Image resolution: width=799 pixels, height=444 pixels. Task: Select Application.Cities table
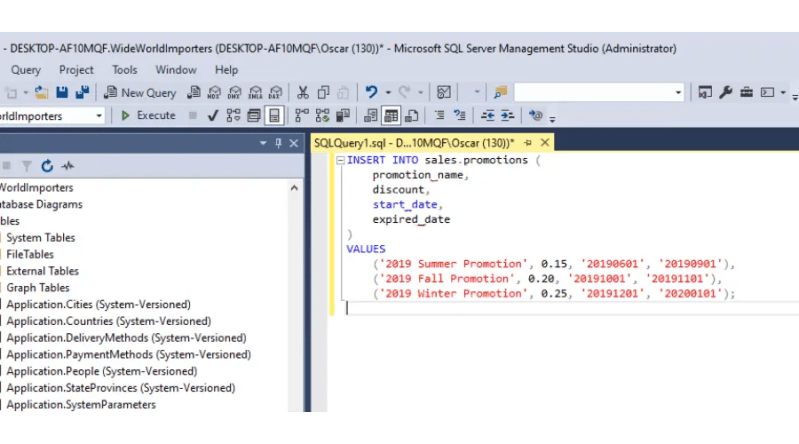click(x=98, y=305)
